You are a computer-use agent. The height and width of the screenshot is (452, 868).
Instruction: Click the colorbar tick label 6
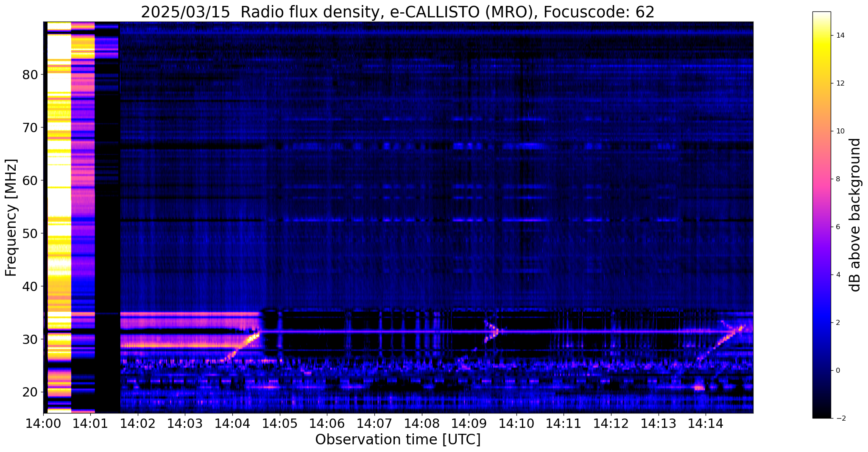(x=838, y=227)
